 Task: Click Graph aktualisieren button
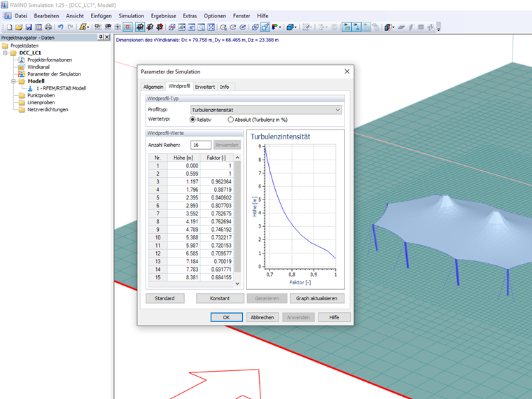pos(317,298)
